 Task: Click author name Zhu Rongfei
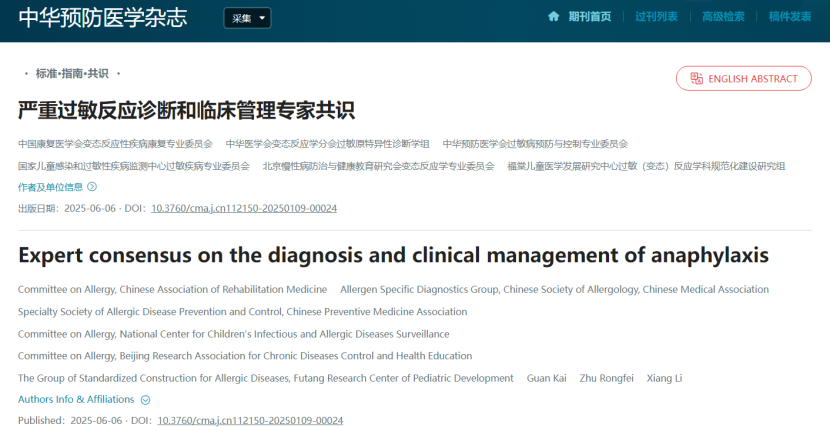point(606,378)
